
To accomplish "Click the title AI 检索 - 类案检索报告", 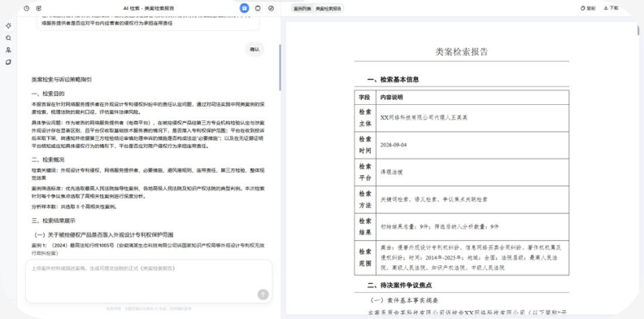I will (149, 8).
